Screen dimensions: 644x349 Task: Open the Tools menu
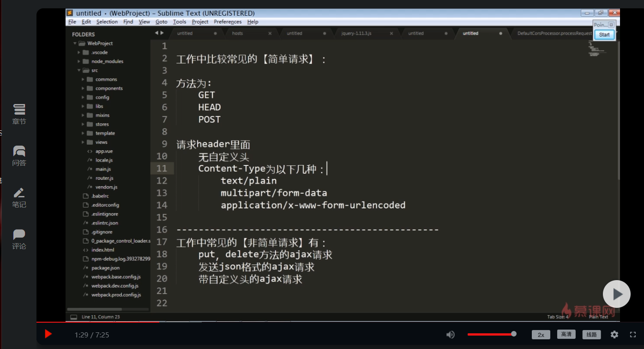(x=180, y=22)
